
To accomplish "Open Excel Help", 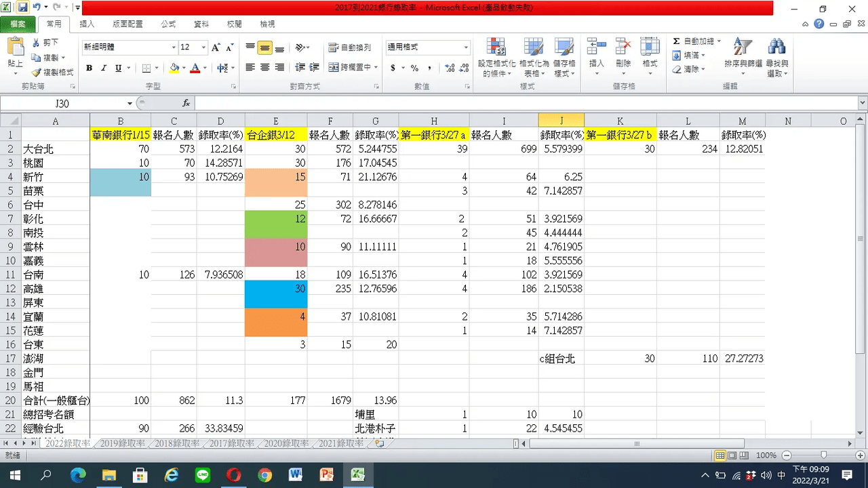I will pos(819,24).
